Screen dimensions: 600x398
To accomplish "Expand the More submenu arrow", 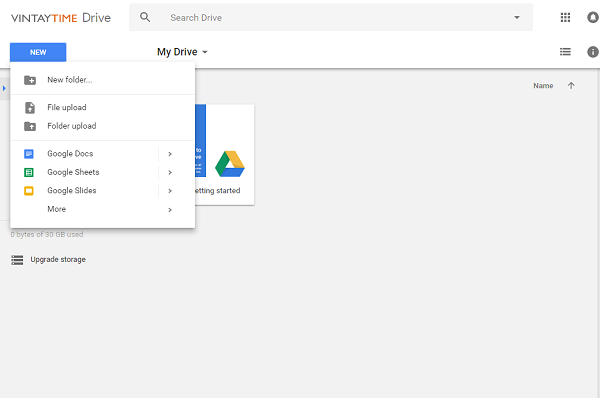I will tap(170, 210).
